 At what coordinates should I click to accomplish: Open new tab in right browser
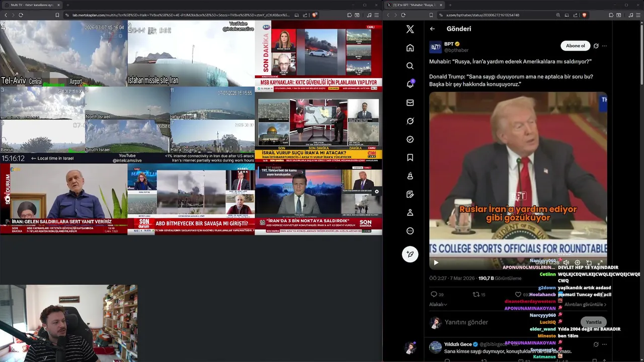tap(450, 5)
